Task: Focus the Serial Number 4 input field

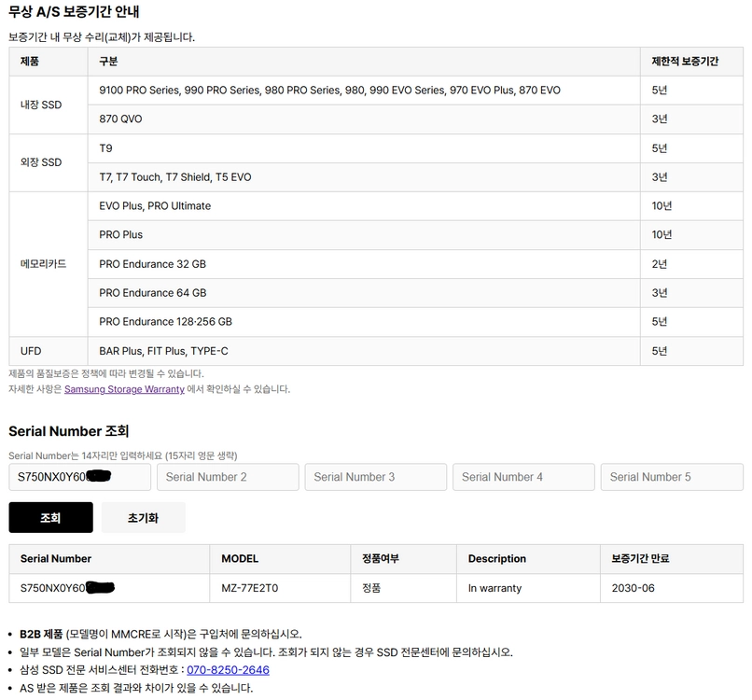Action: tap(523, 477)
